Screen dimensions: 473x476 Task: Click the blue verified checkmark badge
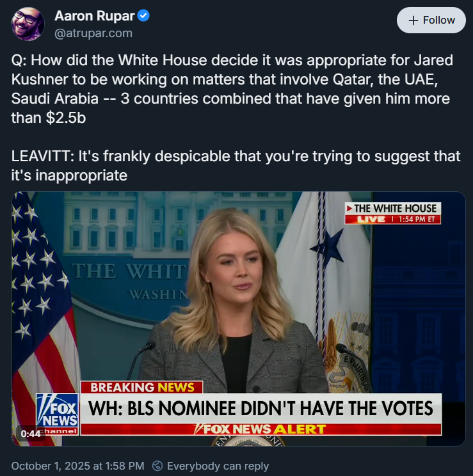coord(143,15)
